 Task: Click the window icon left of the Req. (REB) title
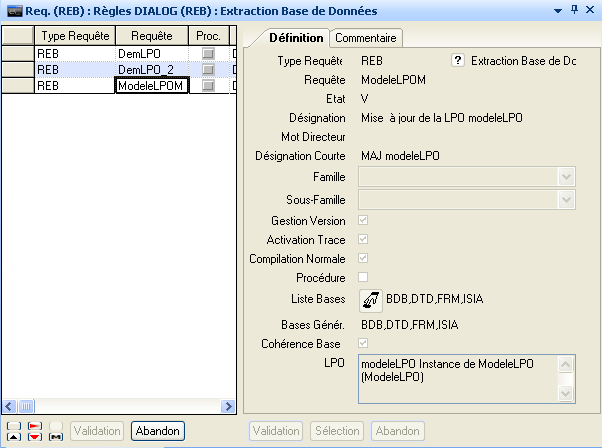[15, 9]
